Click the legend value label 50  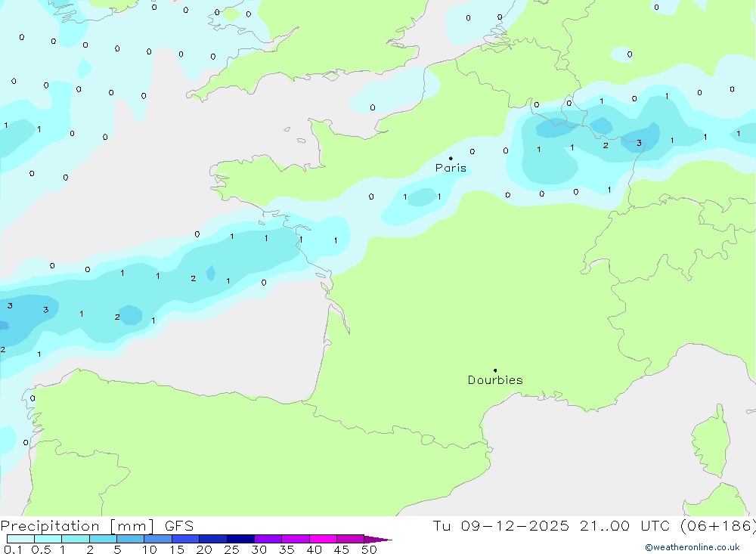(369, 549)
